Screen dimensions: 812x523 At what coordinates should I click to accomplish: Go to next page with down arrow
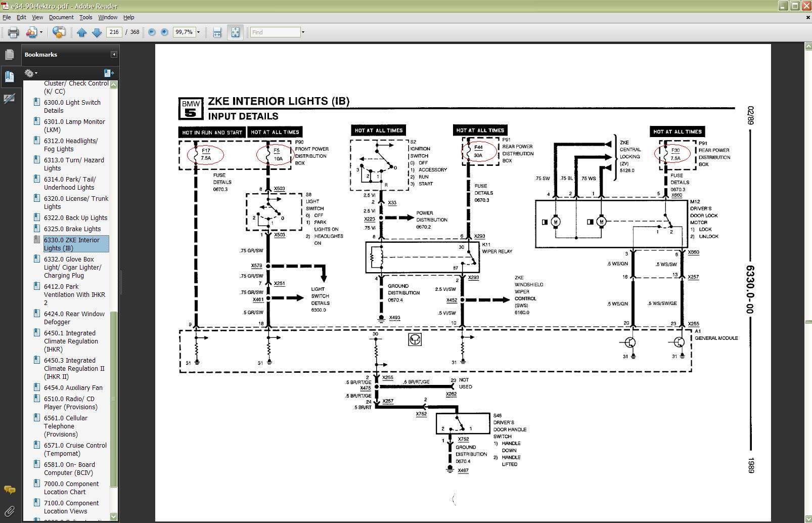[x=97, y=32]
